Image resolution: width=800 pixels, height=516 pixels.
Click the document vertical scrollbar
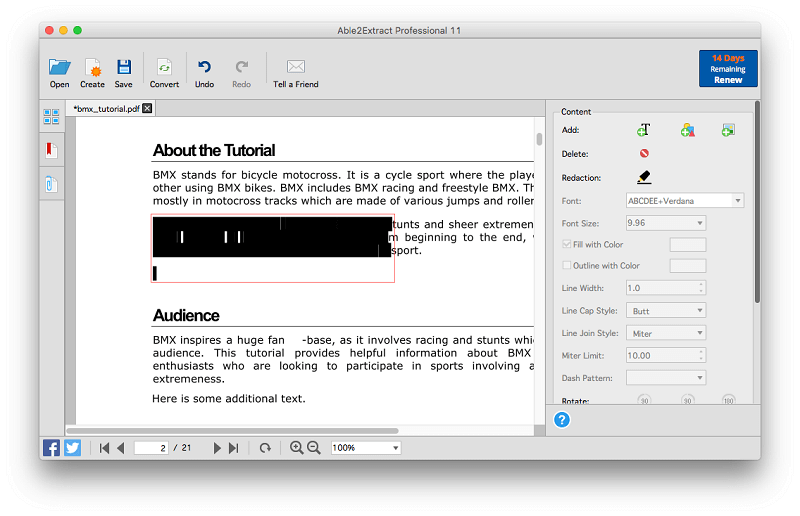(x=539, y=139)
